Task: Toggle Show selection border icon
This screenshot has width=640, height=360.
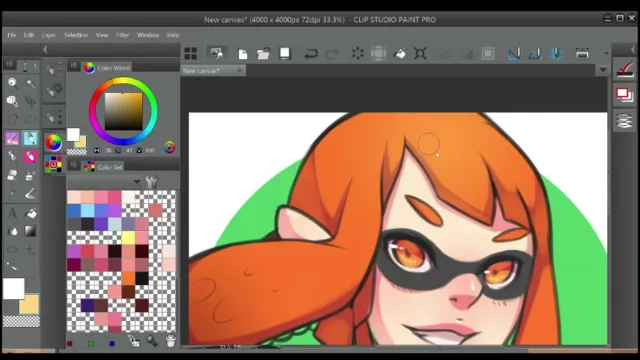Action: click(488, 53)
